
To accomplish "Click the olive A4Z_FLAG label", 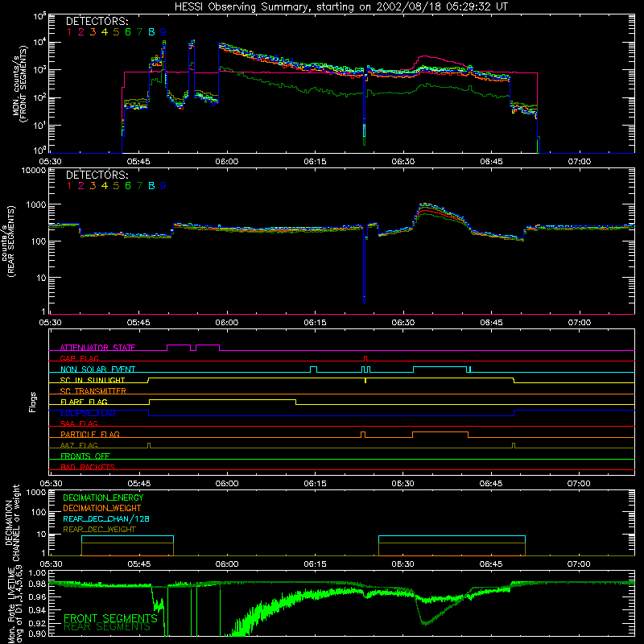I will pos(79,445).
